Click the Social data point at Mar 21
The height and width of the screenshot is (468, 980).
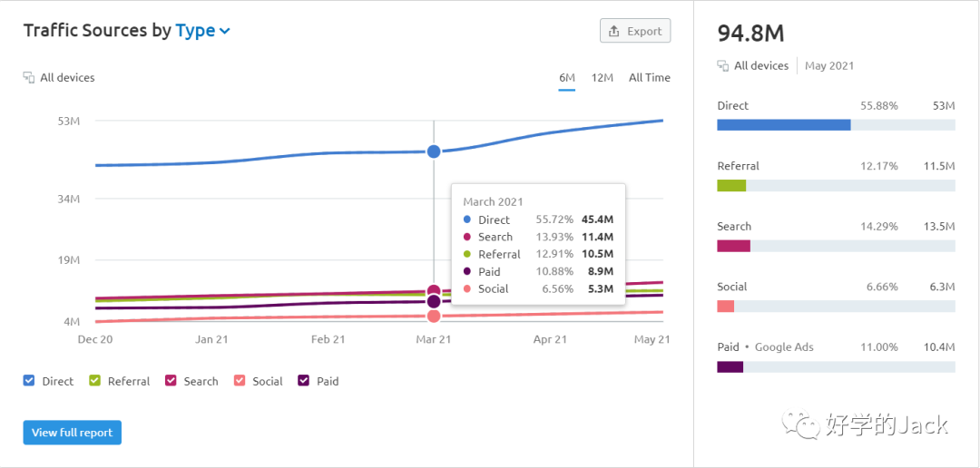pos(434,316)
